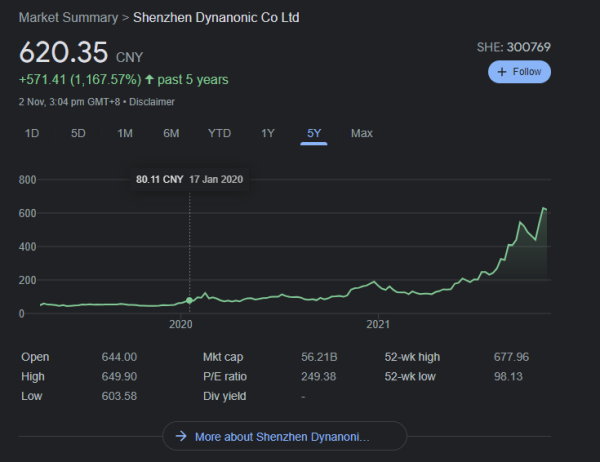Click the Mkt cap value 56.21B
Image resolution: width=600 pixels, height=462 pixels.
click(319, 357)
